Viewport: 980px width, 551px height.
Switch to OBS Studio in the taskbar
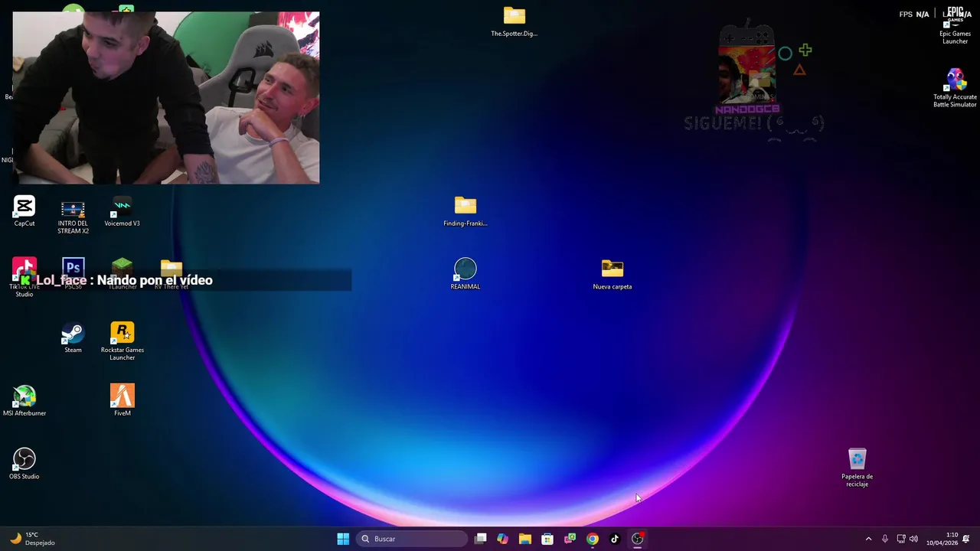(637, 539)
